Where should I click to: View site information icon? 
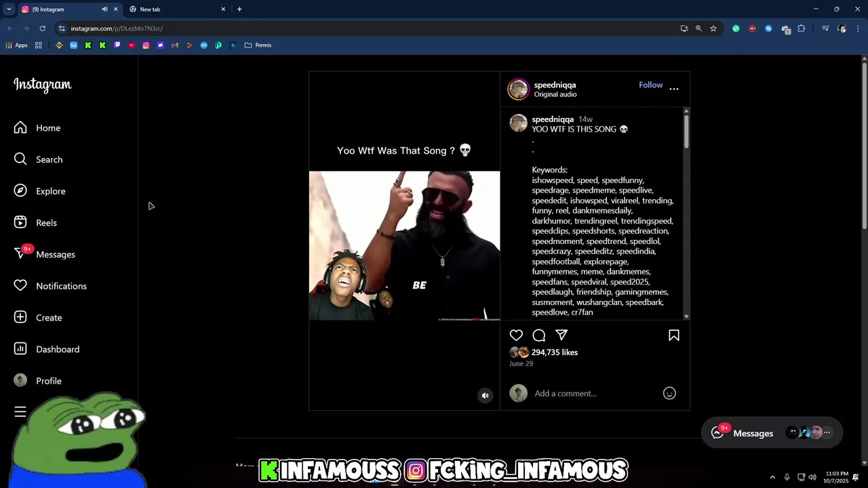point(62,28)
